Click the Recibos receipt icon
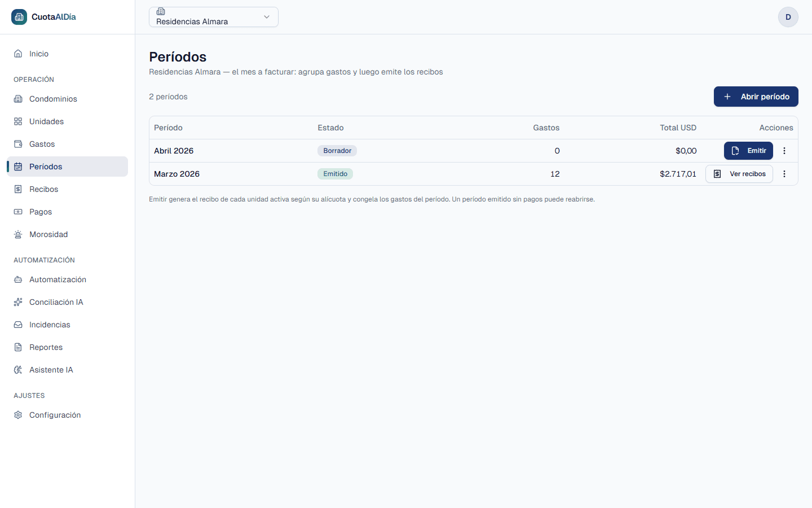The width and height of the screenshot is (812, 508). [18, 189]
